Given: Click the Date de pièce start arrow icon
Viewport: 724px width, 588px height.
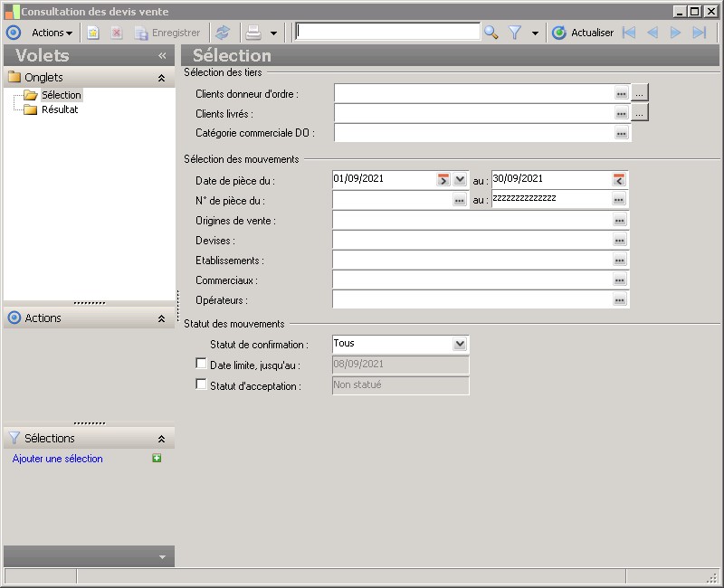Looking at the screenshot, I should (x=443, y=179).
